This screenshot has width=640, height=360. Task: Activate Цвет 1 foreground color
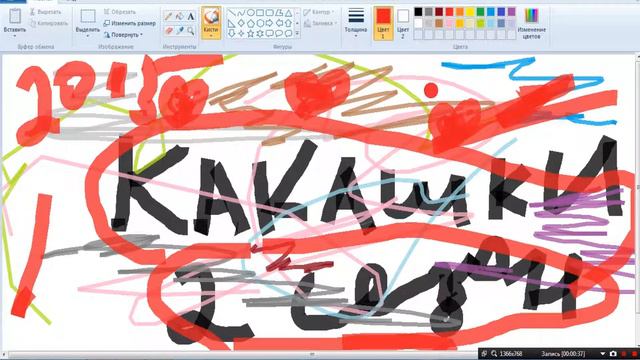[x=383, y=23]
